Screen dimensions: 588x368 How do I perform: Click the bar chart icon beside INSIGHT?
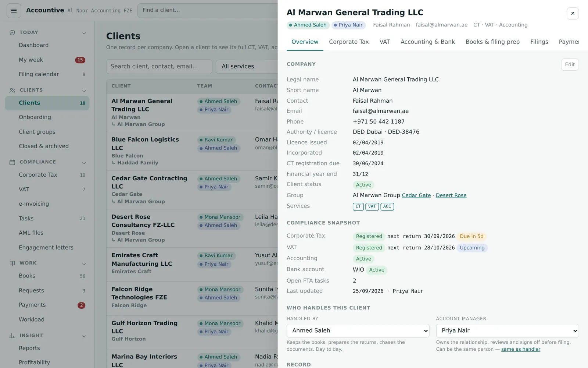(12, 336)
